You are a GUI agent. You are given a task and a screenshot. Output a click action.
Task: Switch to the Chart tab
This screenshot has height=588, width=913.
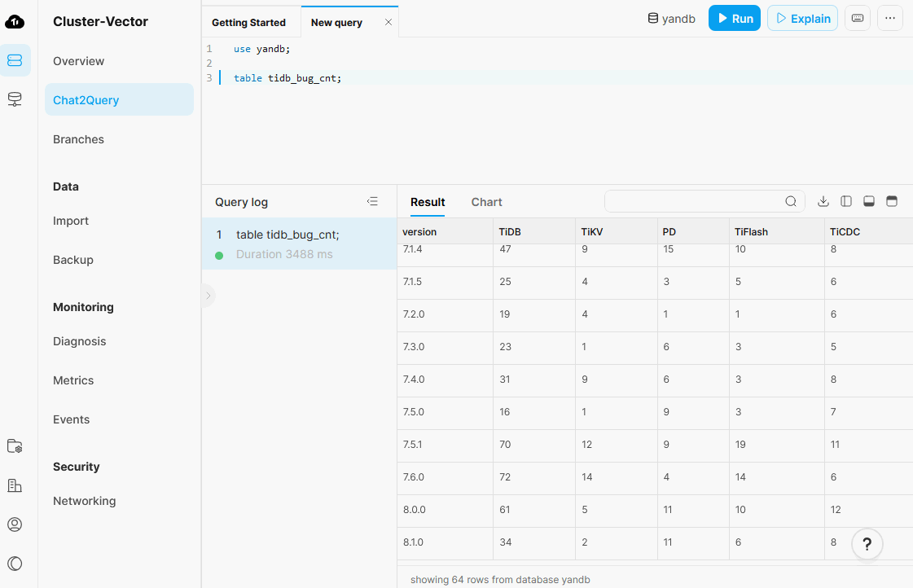coord(486,202)
